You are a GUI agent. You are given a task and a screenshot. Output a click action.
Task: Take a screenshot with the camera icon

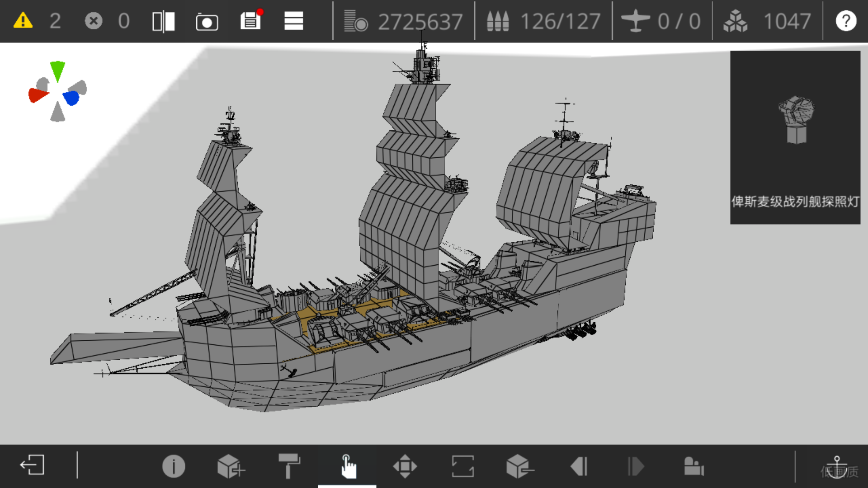point(207,21)
